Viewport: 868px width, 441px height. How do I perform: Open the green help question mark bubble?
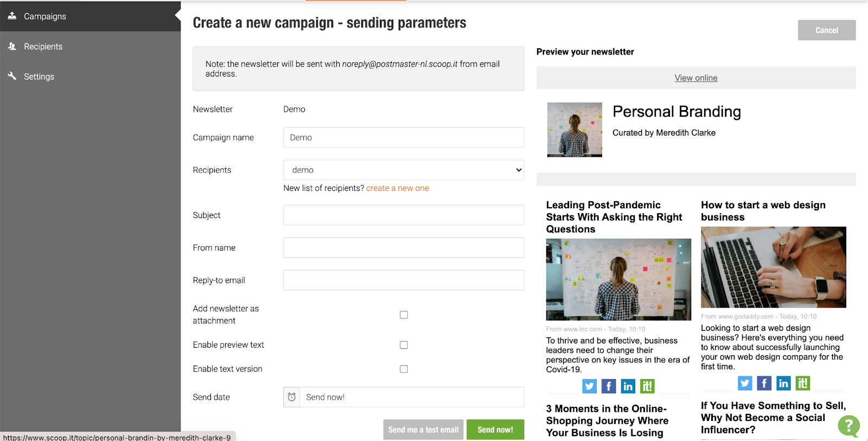[848, 426]
